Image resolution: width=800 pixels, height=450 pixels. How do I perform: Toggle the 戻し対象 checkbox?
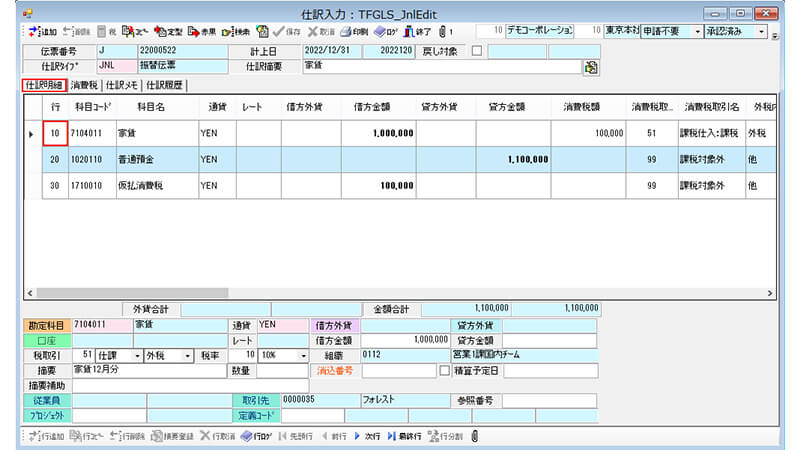tap(476, 51)
